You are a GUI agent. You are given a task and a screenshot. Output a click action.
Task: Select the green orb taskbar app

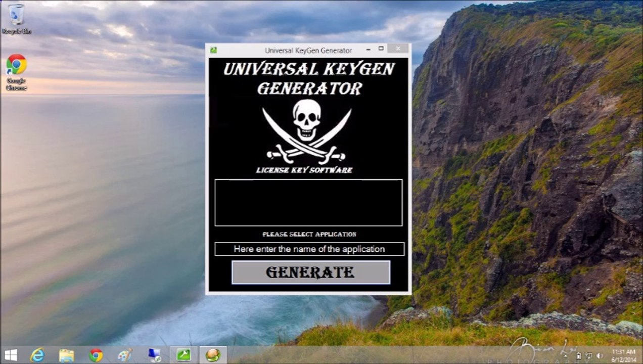(213, 355)
